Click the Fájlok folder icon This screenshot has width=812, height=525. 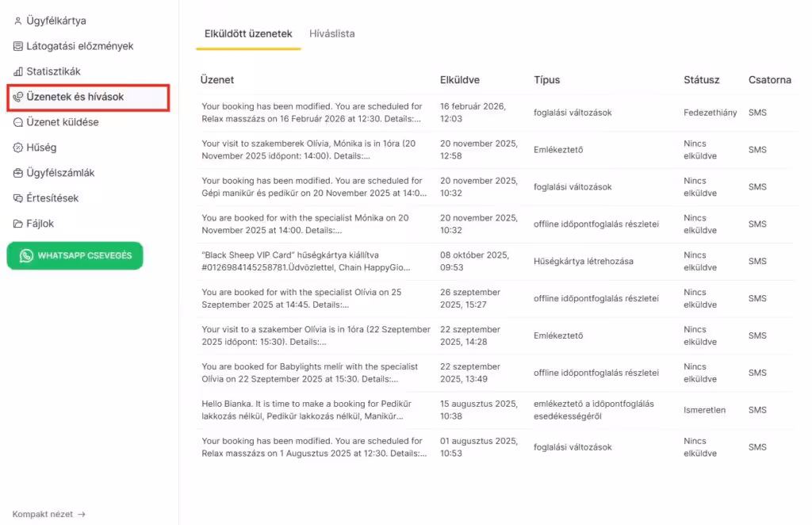18,224
